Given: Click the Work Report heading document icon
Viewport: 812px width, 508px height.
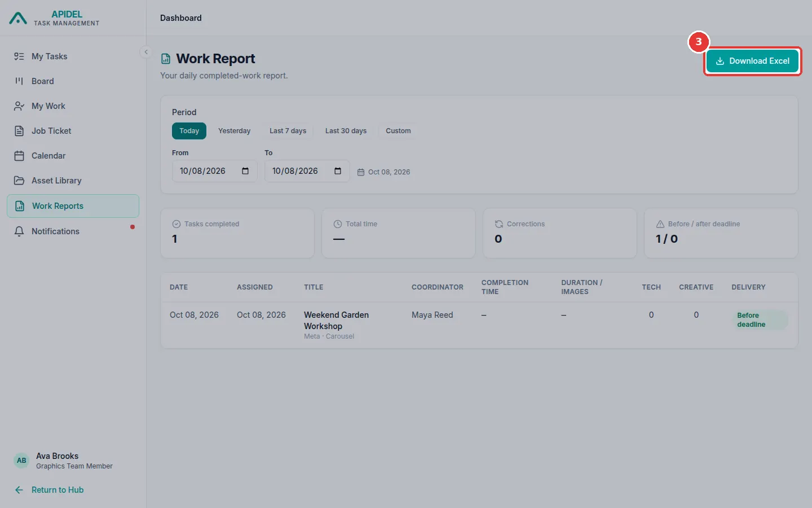Looking at the screenshot, I should tap(166, 59).
